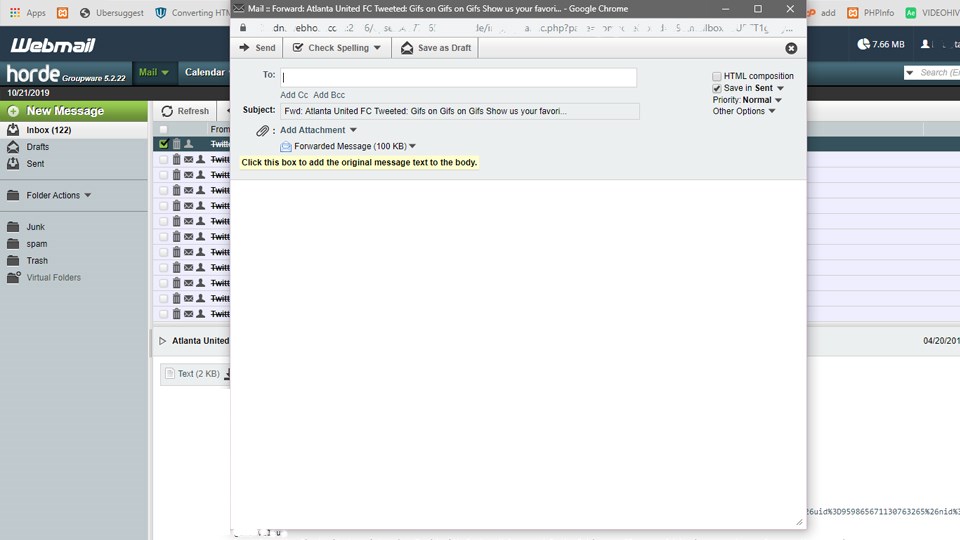Open the Add Attachment dropdown
The width and height of the screenshot is (960, 540).
353,130
